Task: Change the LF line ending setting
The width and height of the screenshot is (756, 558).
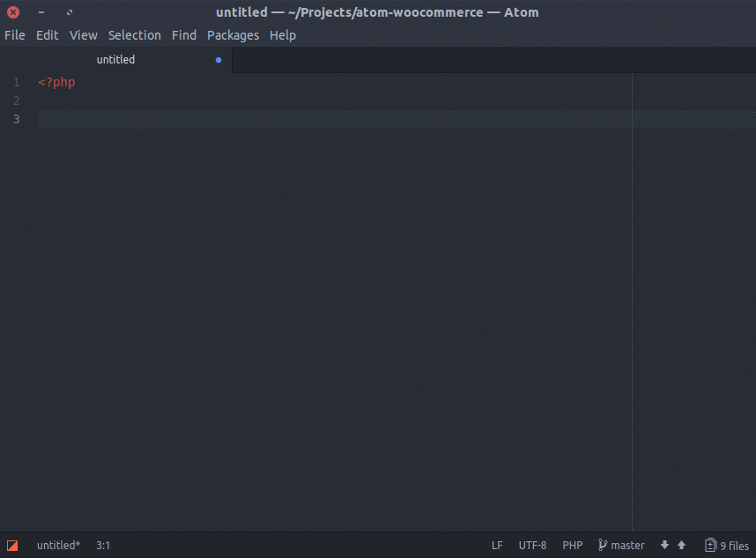Action: (497, 546)
